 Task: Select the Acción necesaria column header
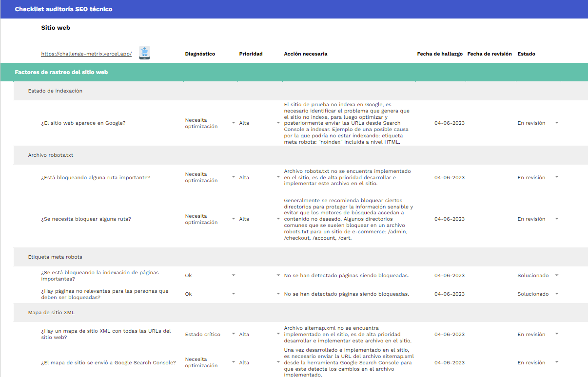[x=305, y=54]
